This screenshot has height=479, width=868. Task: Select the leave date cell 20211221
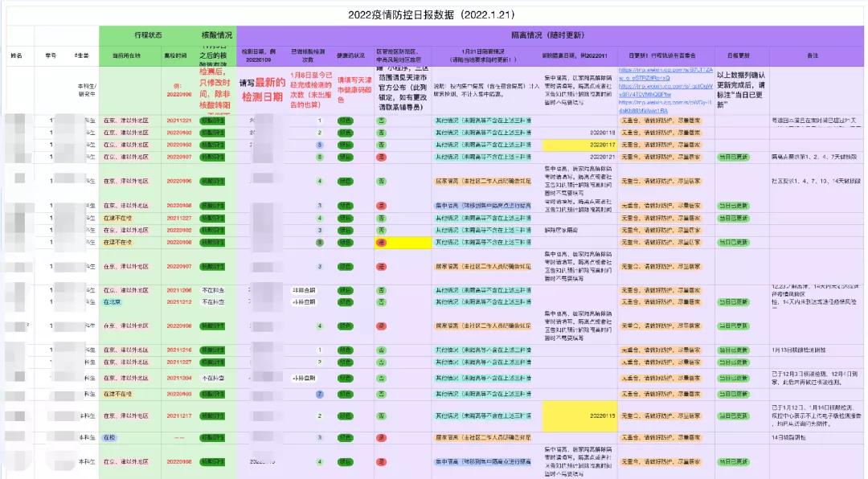click(x=179, y=121)
